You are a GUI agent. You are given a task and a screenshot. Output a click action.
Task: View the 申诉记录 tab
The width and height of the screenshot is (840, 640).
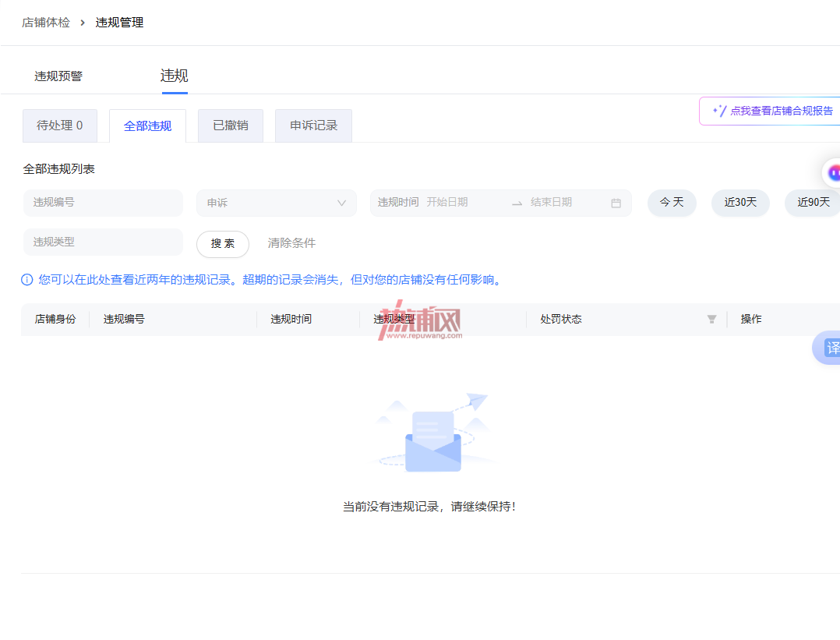(x=313, y=126)
